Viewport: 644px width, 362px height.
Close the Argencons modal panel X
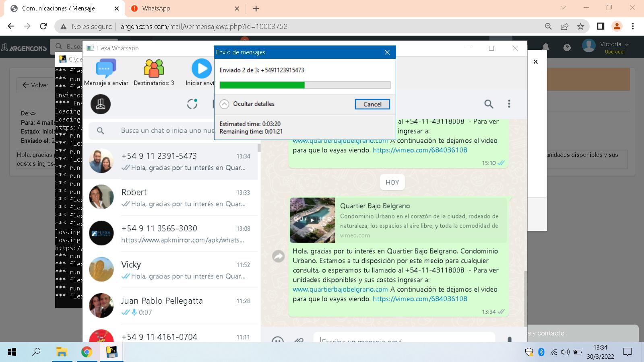536,62
